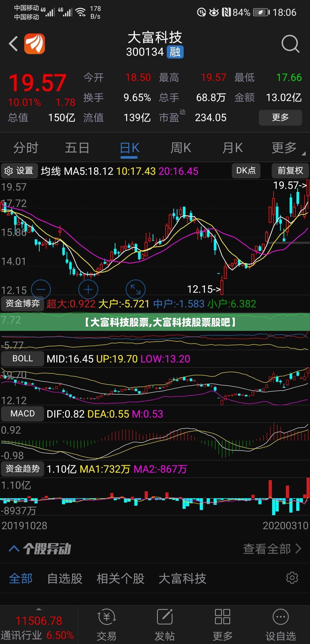Tap 市盈 234.05 value
310x644 pixels.
211,118
